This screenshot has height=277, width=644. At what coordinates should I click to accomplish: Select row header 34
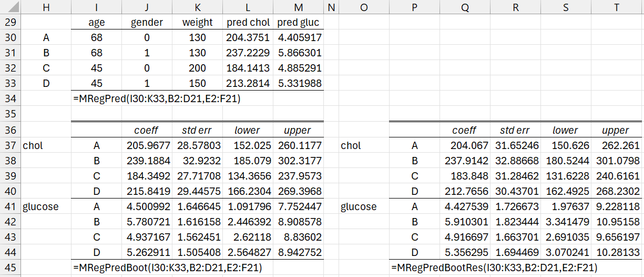click(x=11, y=98)
